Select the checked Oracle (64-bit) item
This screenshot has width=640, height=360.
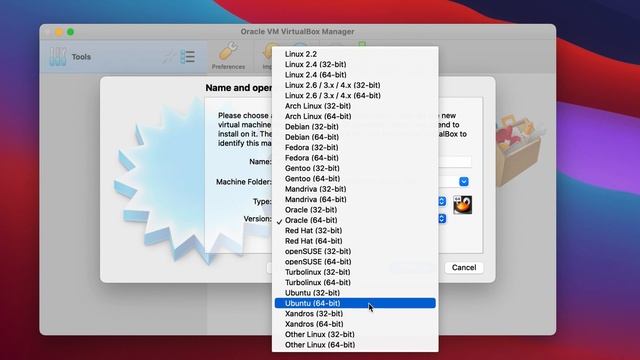tap(355, 220)
